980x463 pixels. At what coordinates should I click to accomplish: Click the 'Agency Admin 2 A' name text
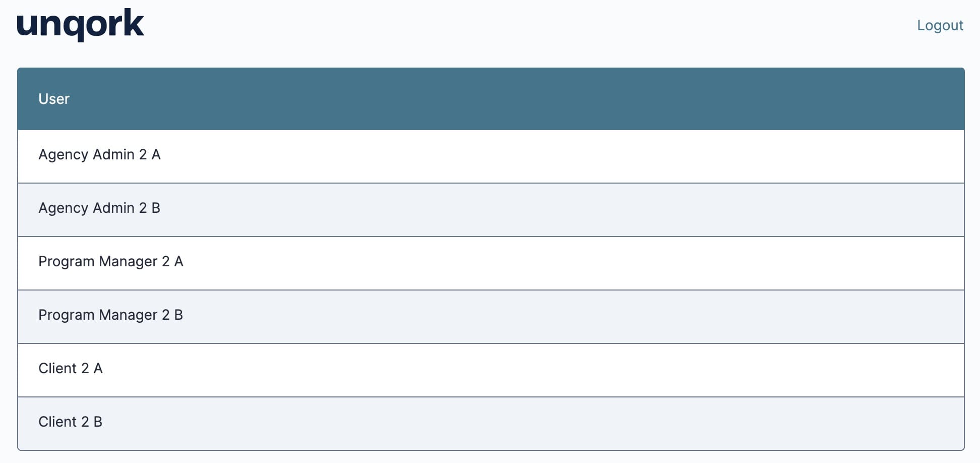(x=99, y=155)
